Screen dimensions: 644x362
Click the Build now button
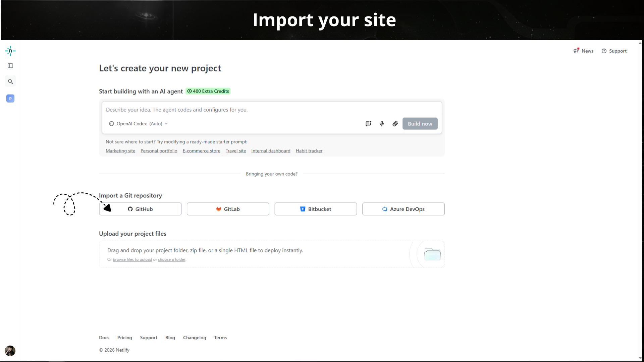point(420,124)
